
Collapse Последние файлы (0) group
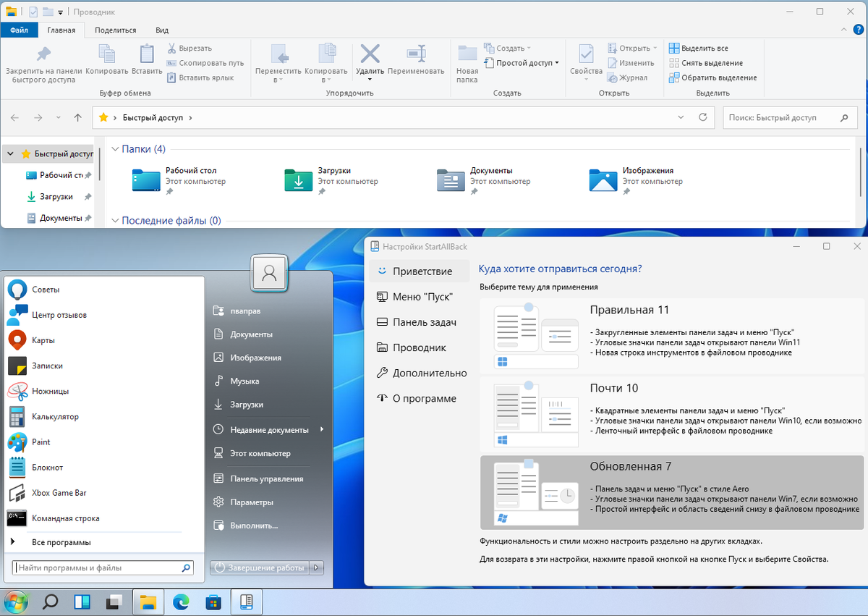115,221
